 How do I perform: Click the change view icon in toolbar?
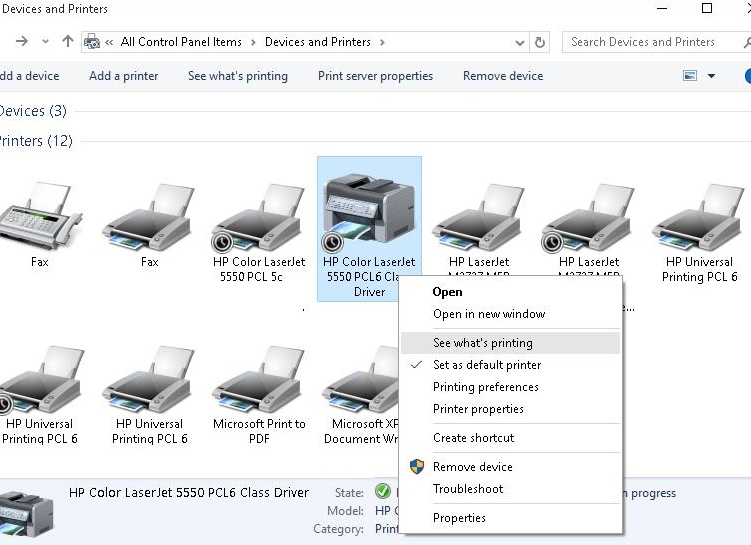[x=690, y=76]
